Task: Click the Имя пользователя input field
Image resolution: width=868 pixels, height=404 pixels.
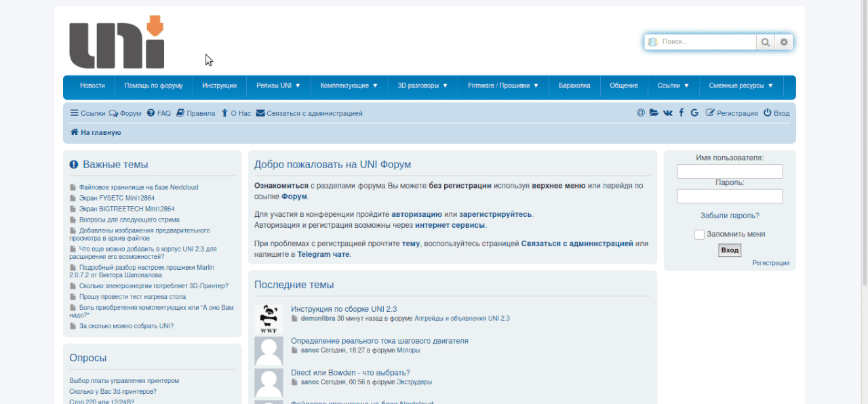Action: coord(730,171)
